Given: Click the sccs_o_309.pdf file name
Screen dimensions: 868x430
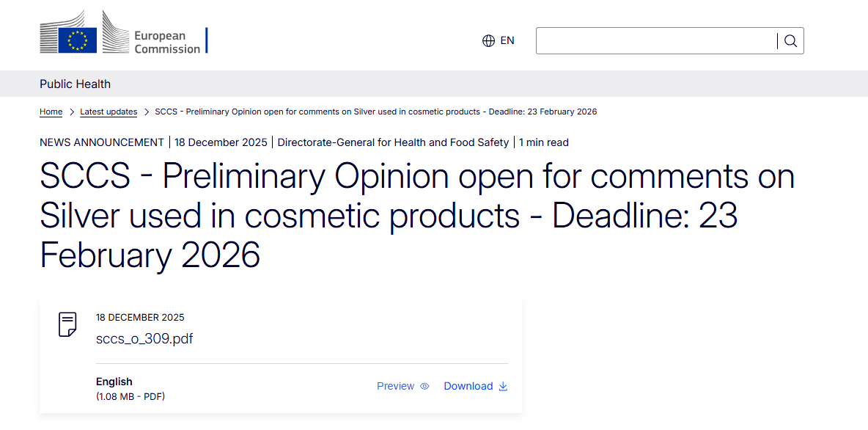Looking at the screenshot, I should 144,339.
